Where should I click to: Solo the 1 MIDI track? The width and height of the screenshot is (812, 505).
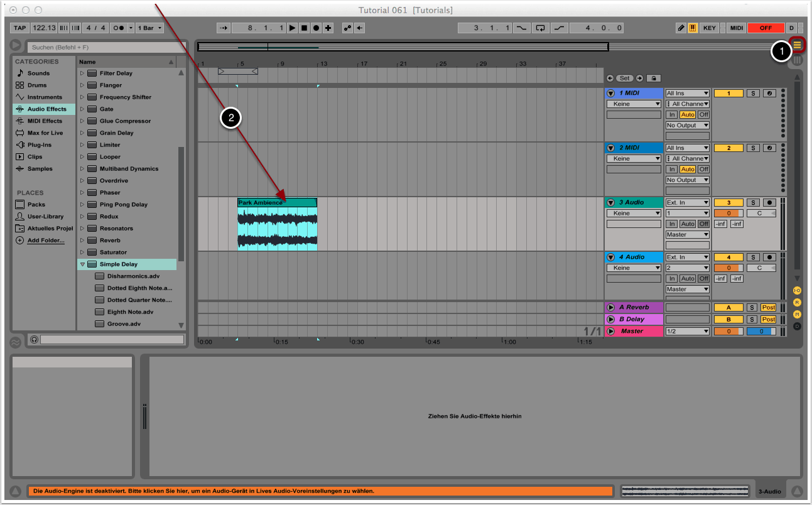[753, 93]
